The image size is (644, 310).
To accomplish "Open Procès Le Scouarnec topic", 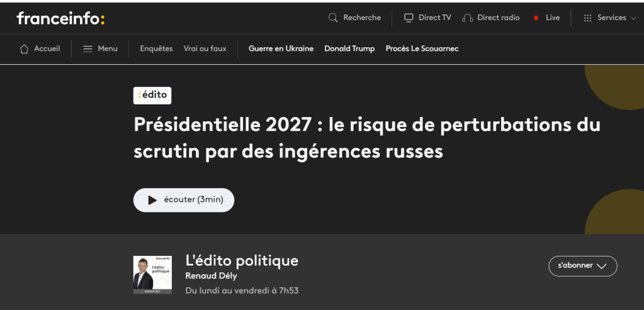I will coord(422,49).
